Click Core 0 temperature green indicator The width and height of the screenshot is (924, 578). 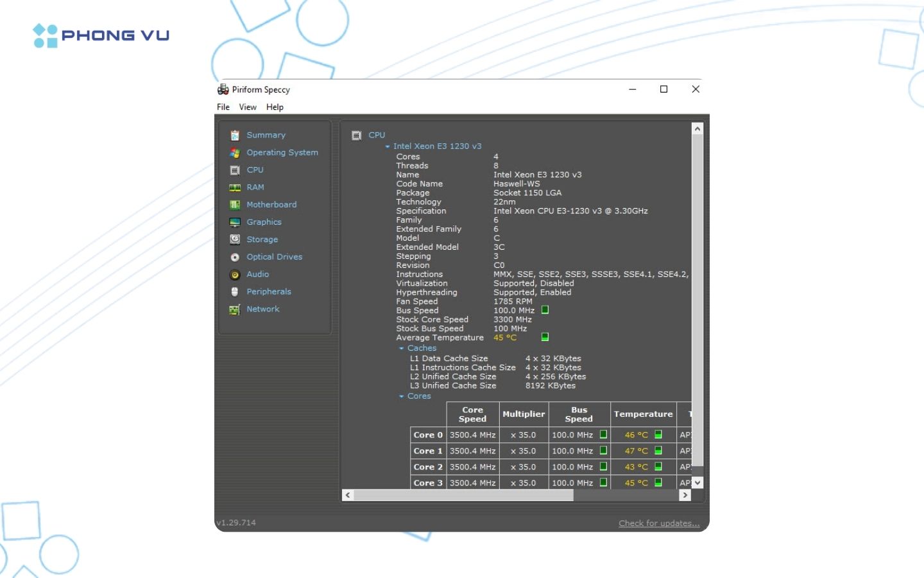pyautogui.click(x=658, y=435)
